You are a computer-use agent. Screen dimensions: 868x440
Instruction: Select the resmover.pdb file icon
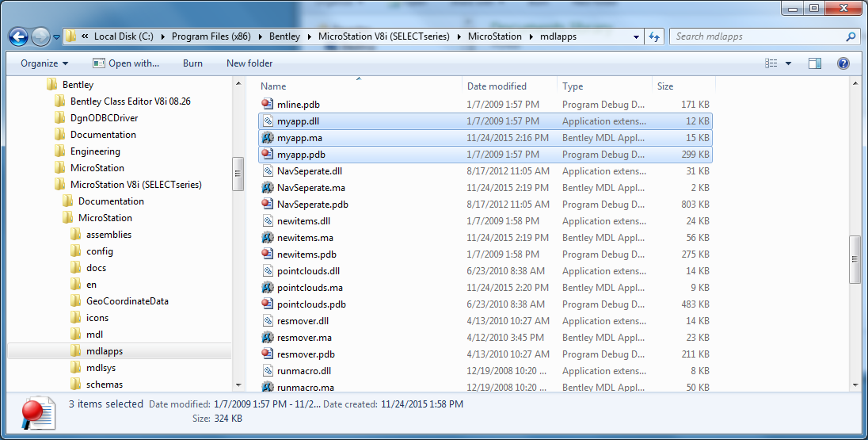(x=268, y=354)
